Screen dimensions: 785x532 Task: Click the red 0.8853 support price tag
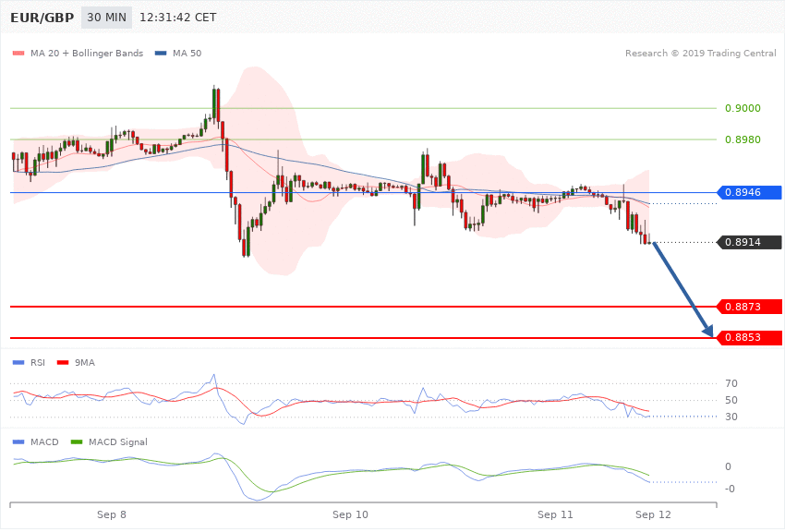[749, 338]
